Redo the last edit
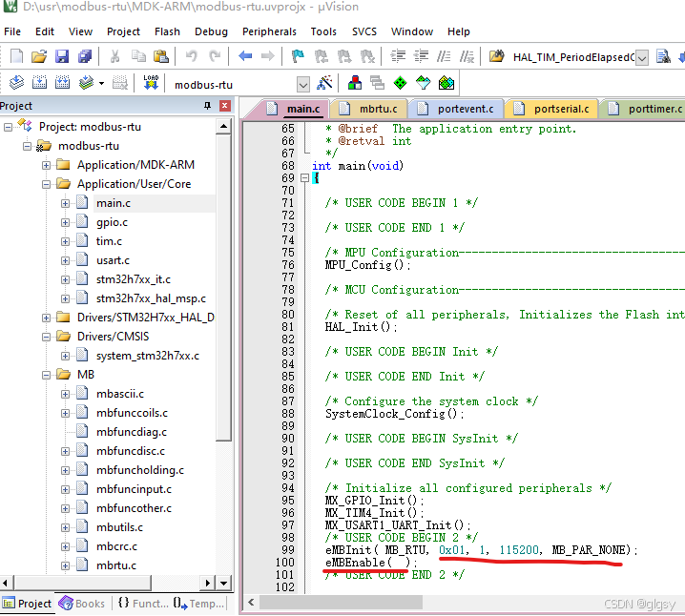The width and height of the screenshot is (685, 616). (215, 56)
